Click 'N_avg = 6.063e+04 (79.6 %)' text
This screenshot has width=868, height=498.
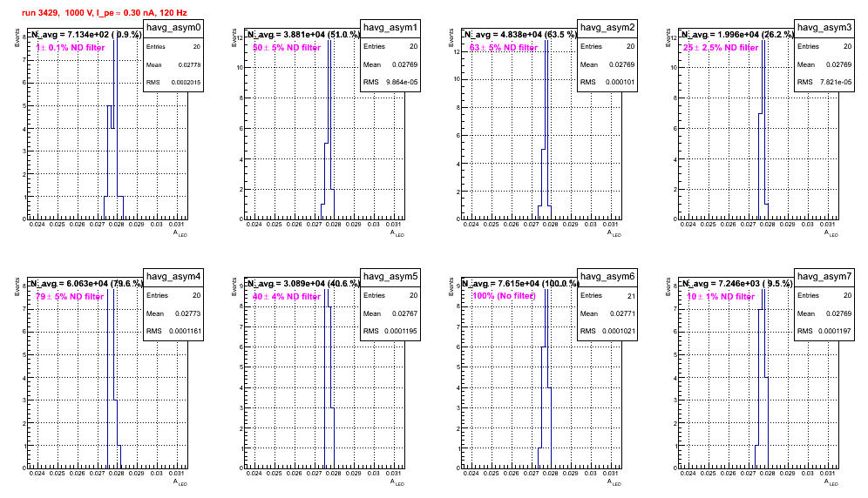pos(86,283)
